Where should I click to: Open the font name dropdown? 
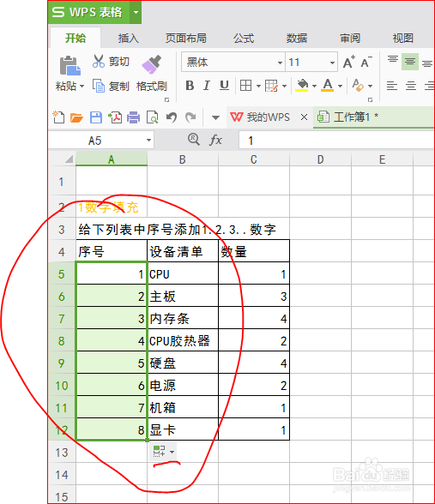[280, 63]
